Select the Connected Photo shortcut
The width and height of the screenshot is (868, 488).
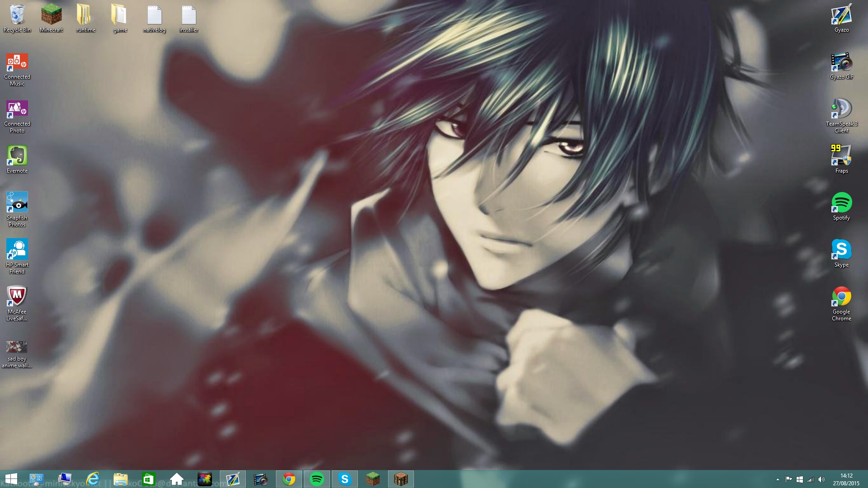[17, 116]
